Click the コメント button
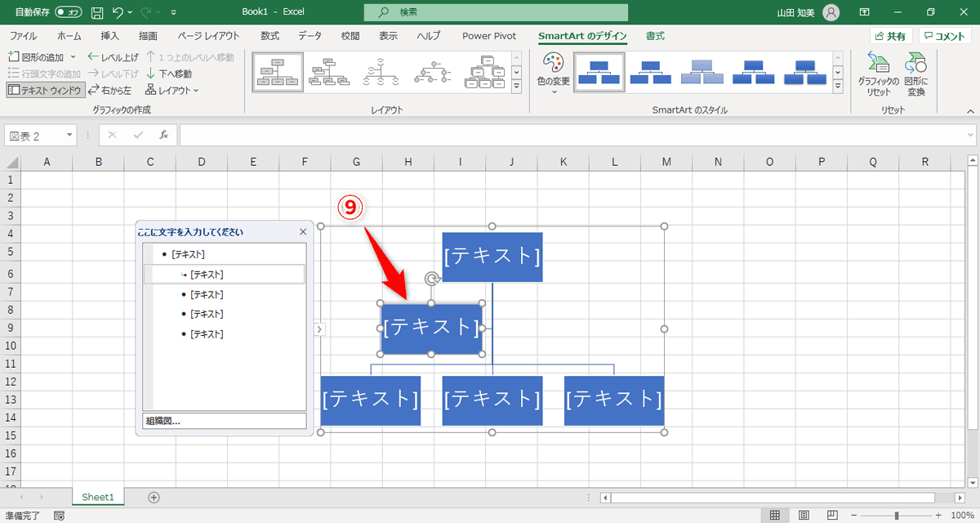980x523 pixels. [945, 36]
